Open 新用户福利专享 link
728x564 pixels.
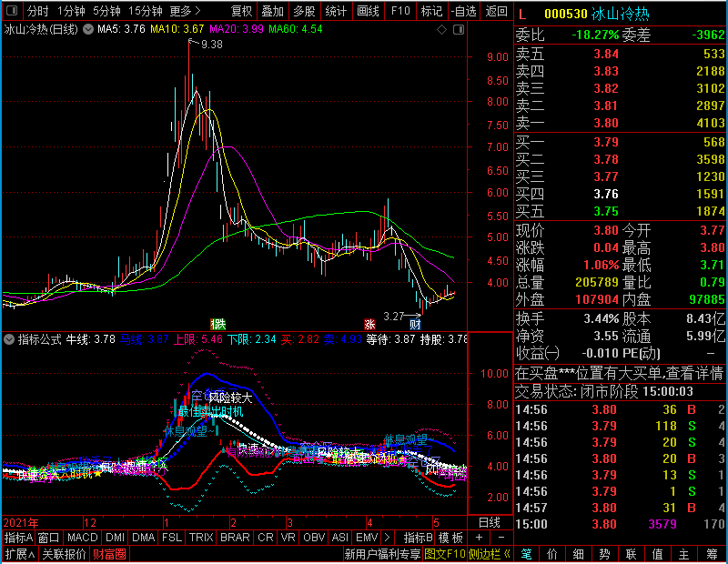click(x=382, y=554)
